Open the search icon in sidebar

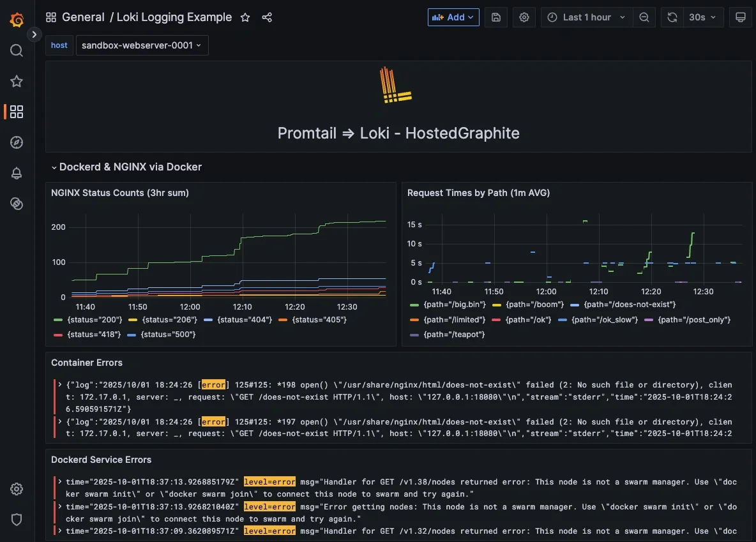(17, 50)
